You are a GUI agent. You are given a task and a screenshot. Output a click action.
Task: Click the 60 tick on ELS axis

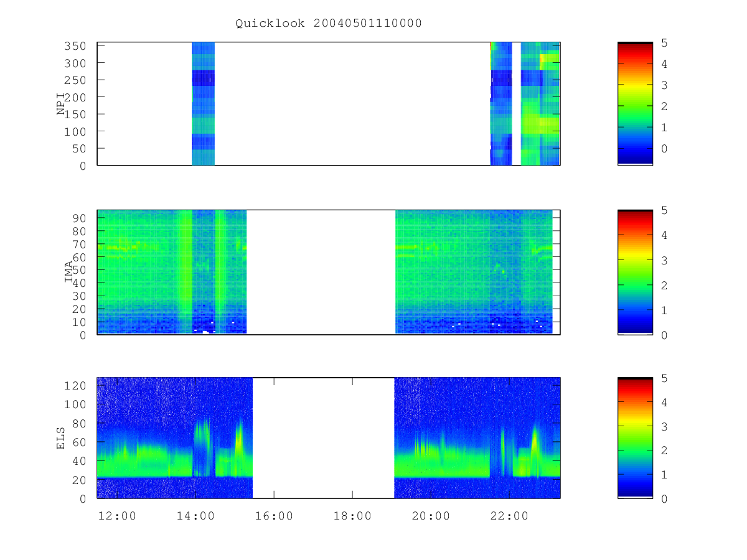(80, 442)
